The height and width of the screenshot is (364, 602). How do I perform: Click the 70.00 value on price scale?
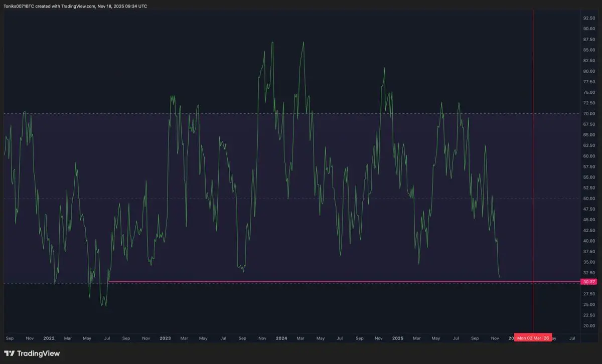pyautogui.click(x=588, y=114)
